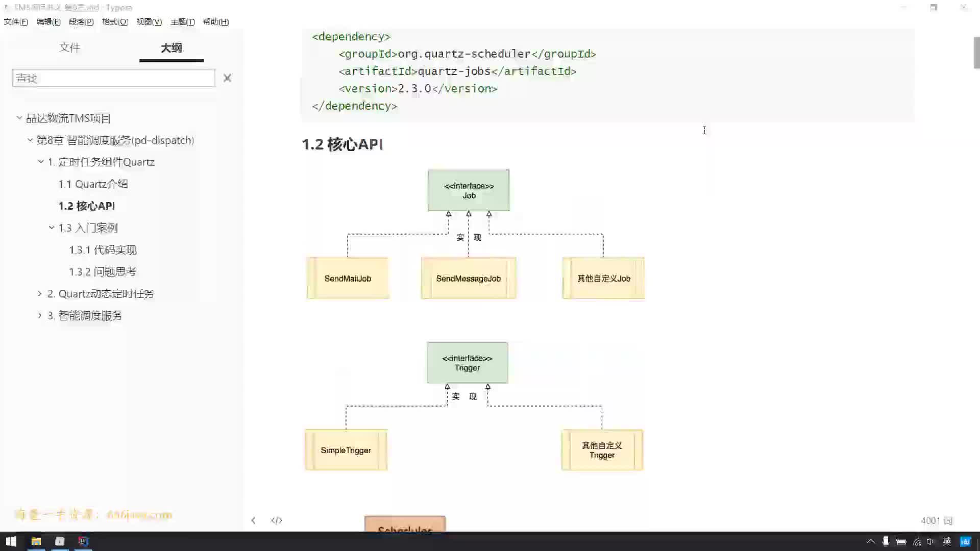Clear the outline search with the X icon
Screen dimensions: 980x551
click(227, 78)
